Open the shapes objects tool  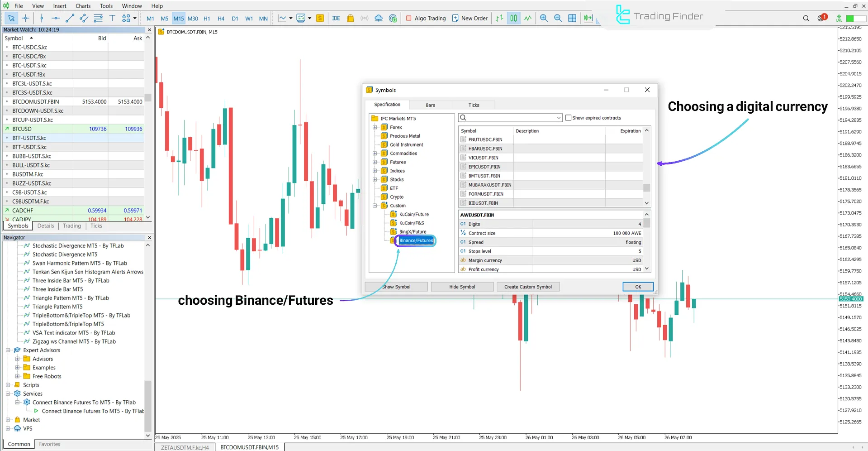126,18
